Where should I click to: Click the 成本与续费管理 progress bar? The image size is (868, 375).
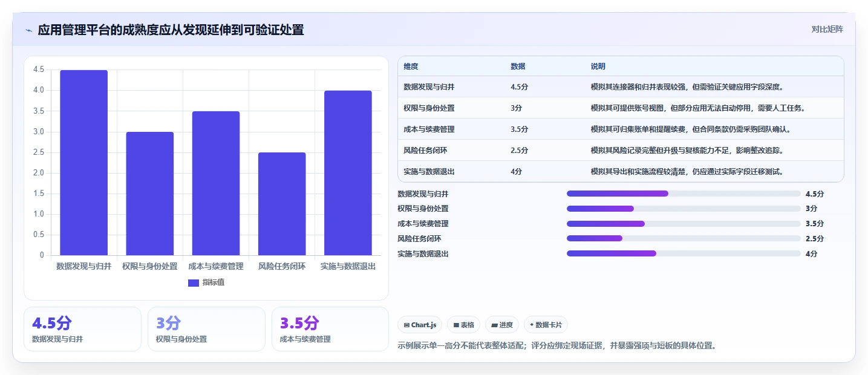tap(684, 224)
